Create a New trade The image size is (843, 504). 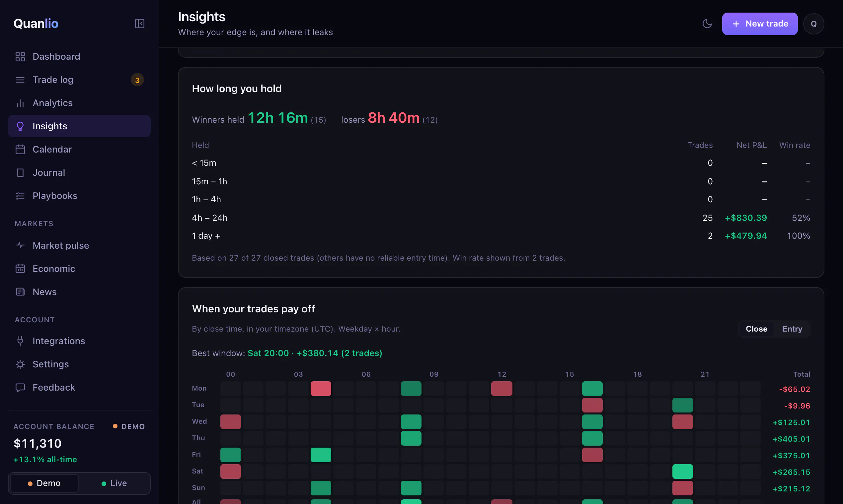760,24
